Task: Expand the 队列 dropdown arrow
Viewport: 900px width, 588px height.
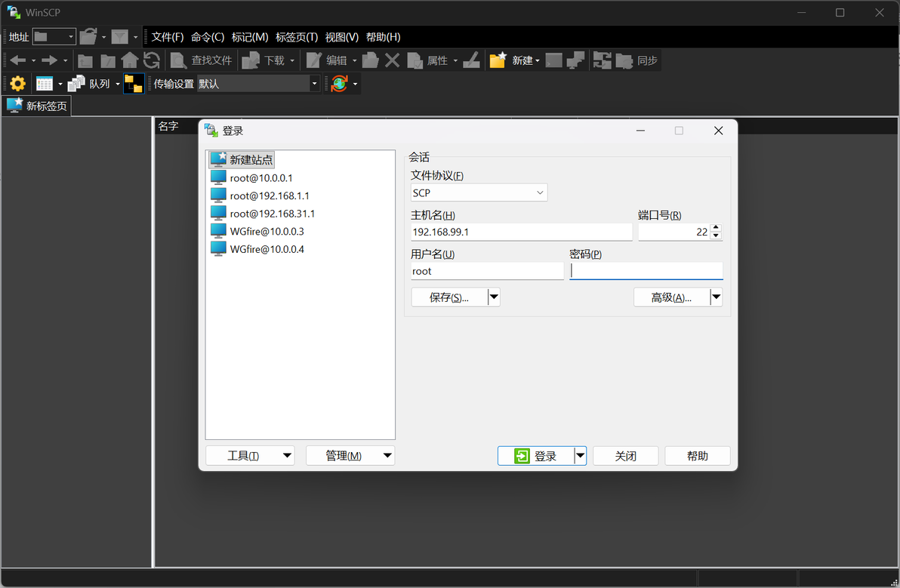Action: 118,85
